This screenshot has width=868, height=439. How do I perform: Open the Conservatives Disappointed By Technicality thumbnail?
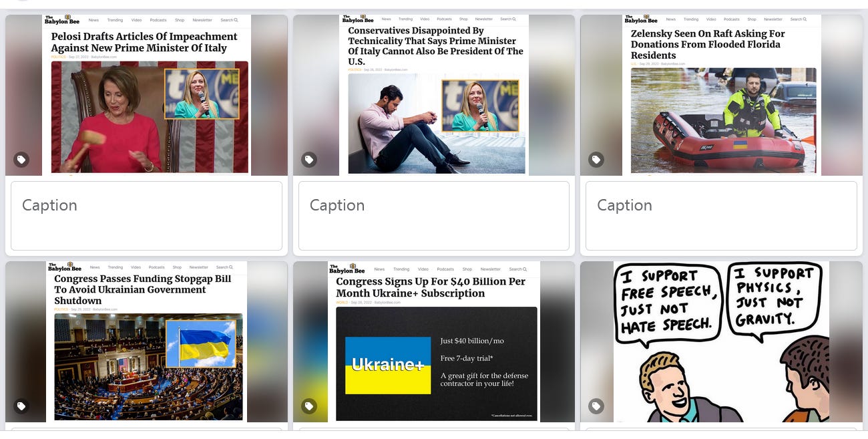434,95
